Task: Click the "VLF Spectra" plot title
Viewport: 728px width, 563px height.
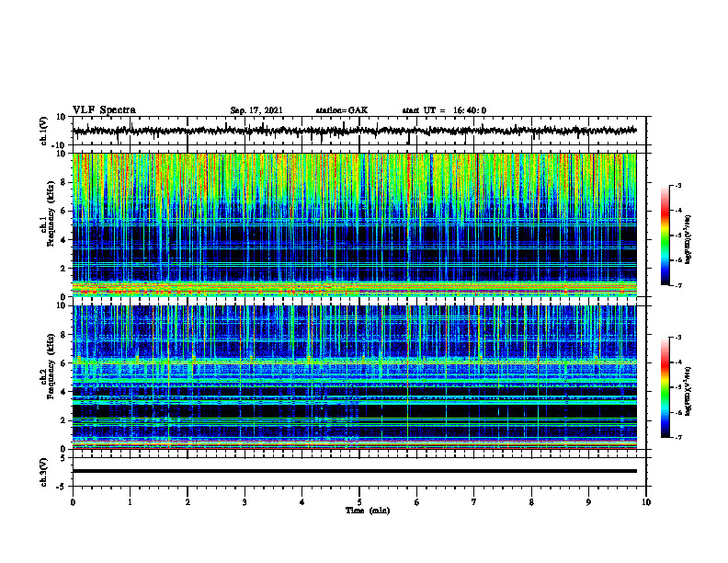Action: pos(104,110)
